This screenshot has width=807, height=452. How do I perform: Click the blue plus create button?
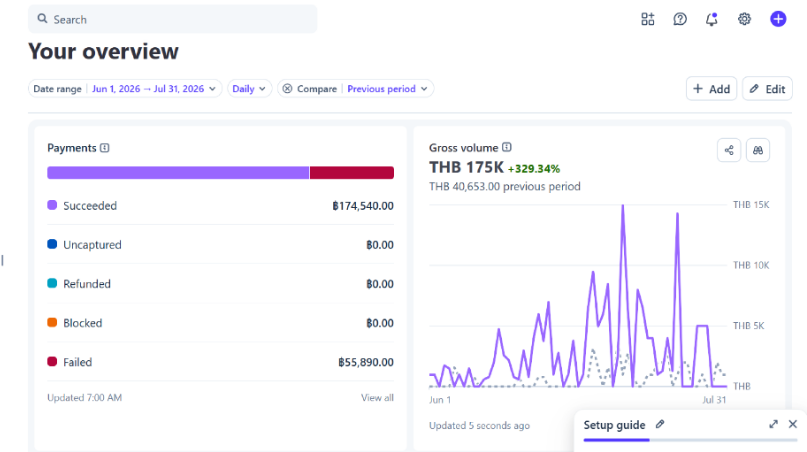click(x=778, y=20)
